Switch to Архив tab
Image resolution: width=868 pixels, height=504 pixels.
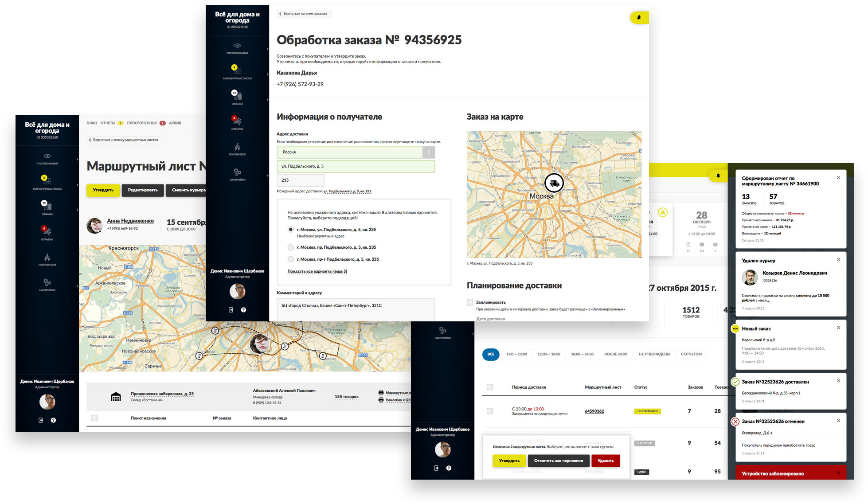click(x=175, y=123)
